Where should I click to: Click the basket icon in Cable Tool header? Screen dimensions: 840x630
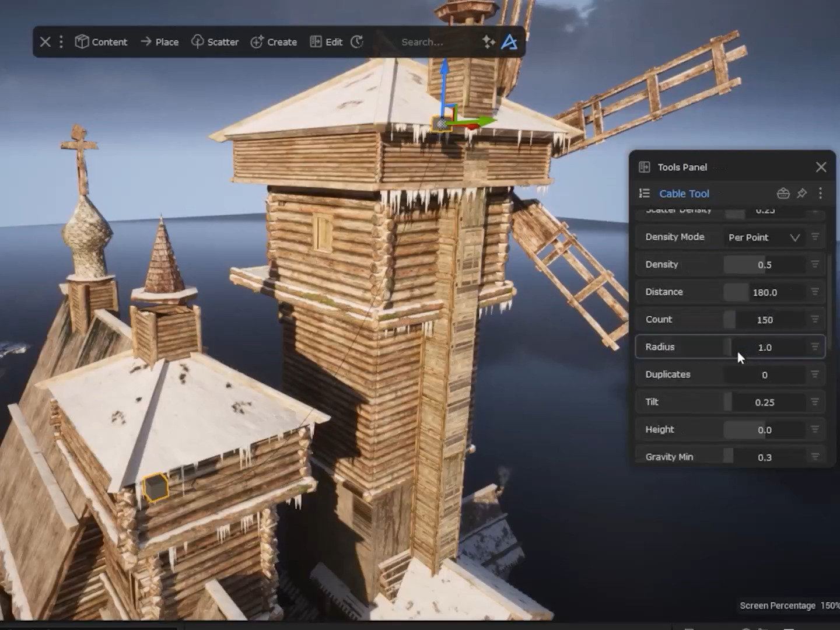783,194
